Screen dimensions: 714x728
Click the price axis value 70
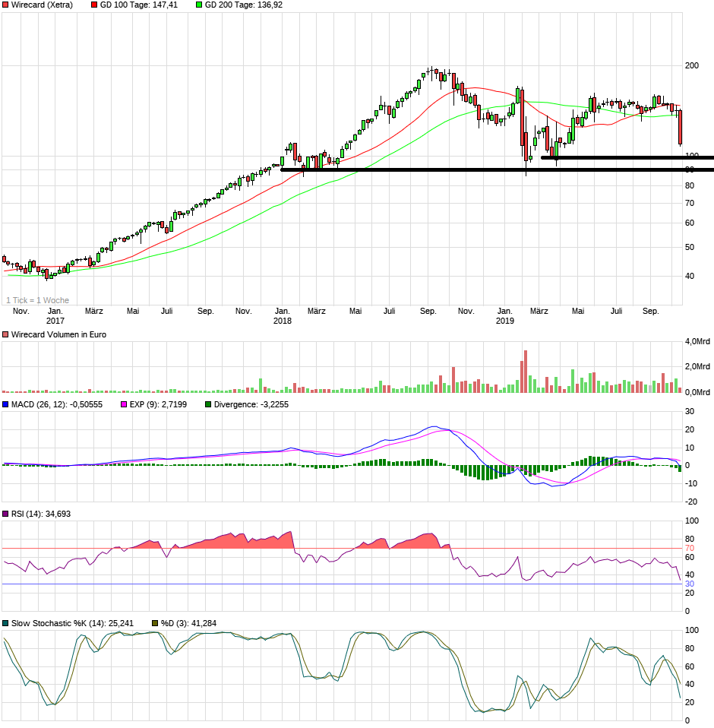[x=690, y=203]
